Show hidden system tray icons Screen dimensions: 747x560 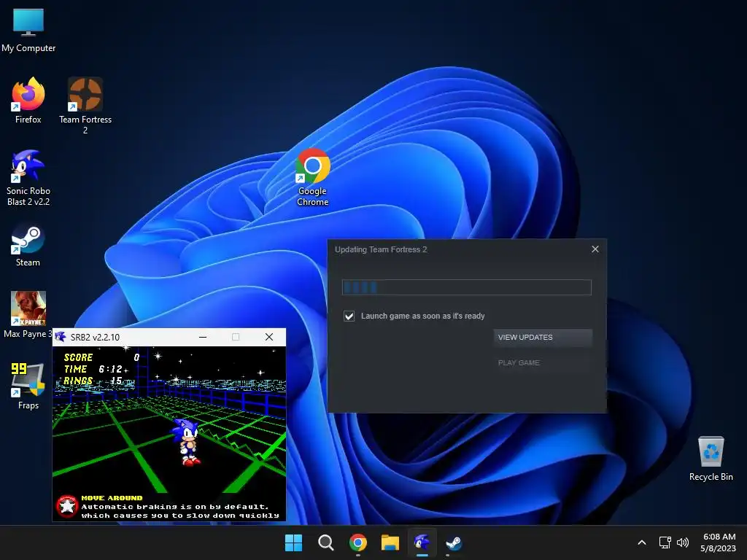point(642,542)
